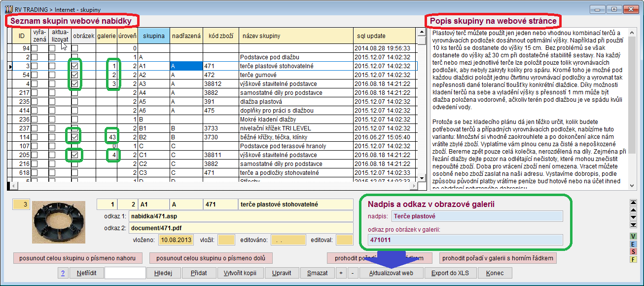Jump to first record with top arrow
This screenshot has height=286, width=644.
(633, 203)
